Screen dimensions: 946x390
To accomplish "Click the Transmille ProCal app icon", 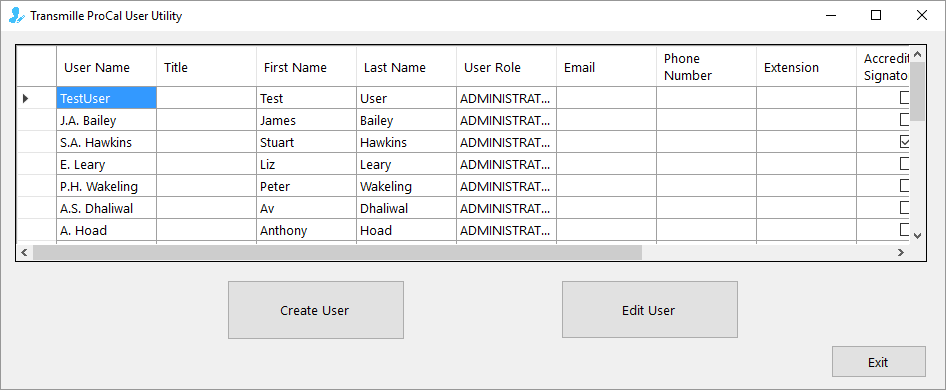I will pos(16,16).
